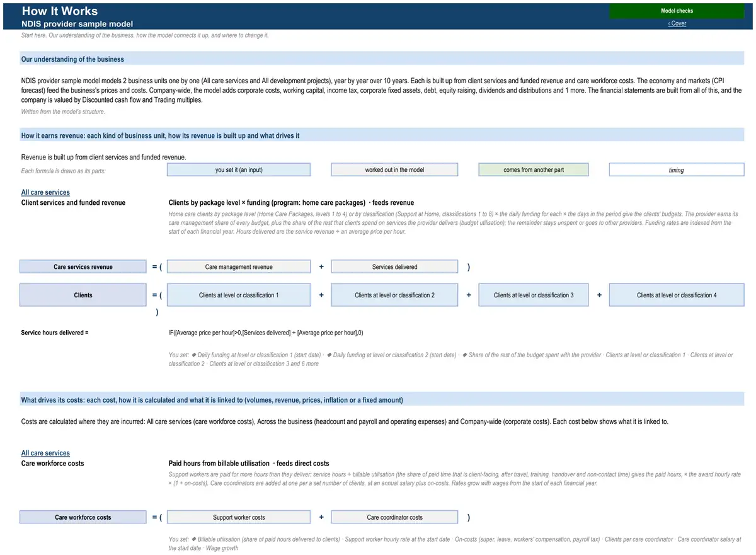Select the 'worked out in the model' legend box

[394, 169]
